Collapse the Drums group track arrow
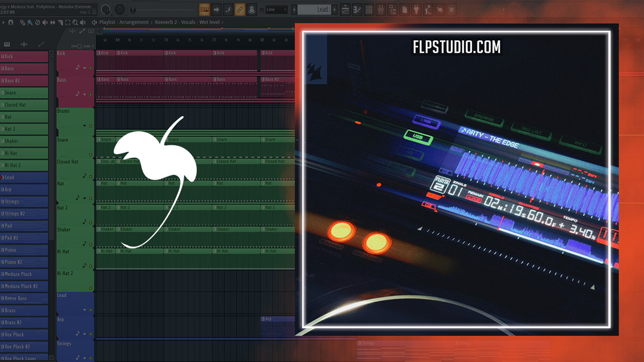This screenshot has height=362, width=644. point(85,126)
